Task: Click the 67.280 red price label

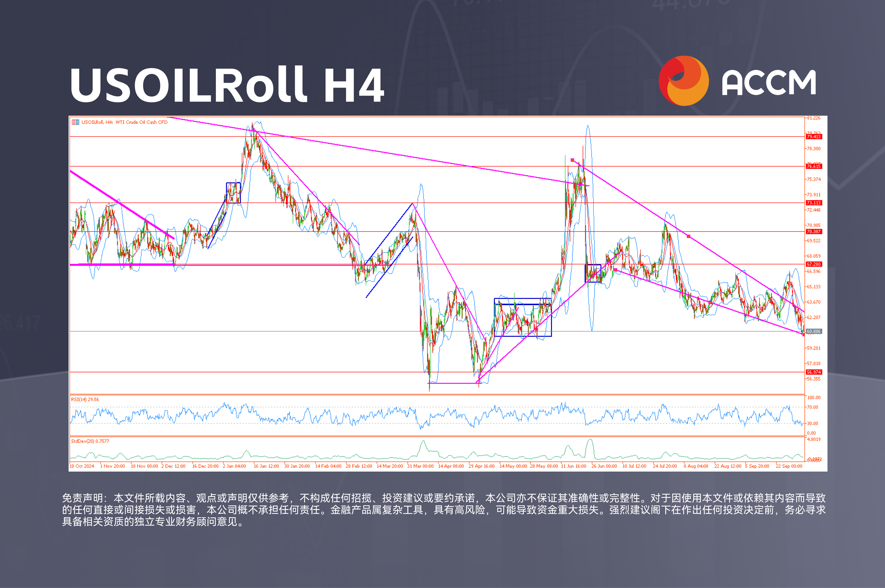Action: click(814, 264)
